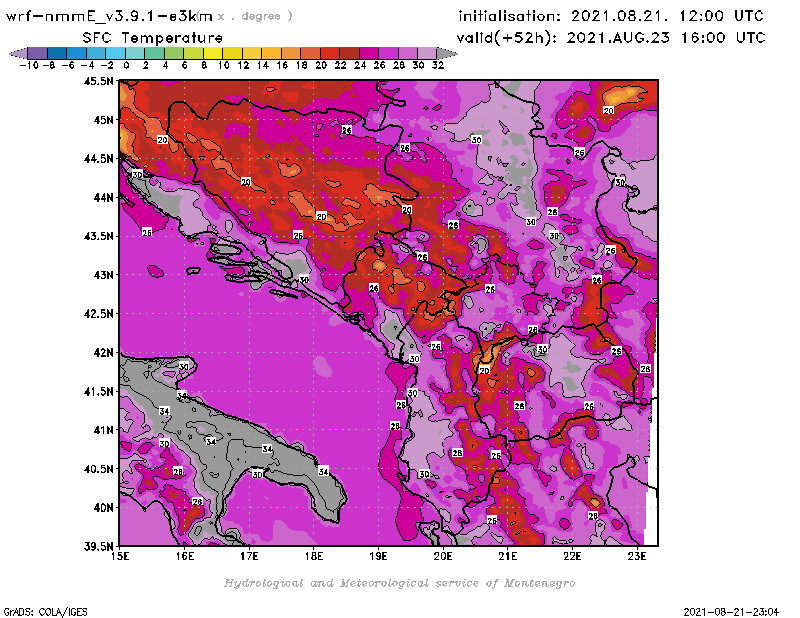The height and width of the screenshot is (618, 800).
Task: Click the "SFC Temperature" heading
Action: pyautogui.click(x=153, y=38)
